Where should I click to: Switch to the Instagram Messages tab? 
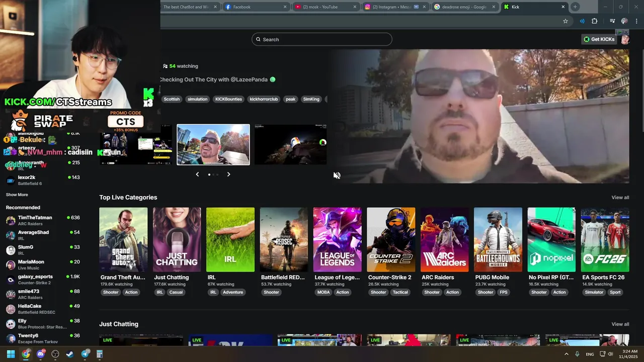pos(395,7)
